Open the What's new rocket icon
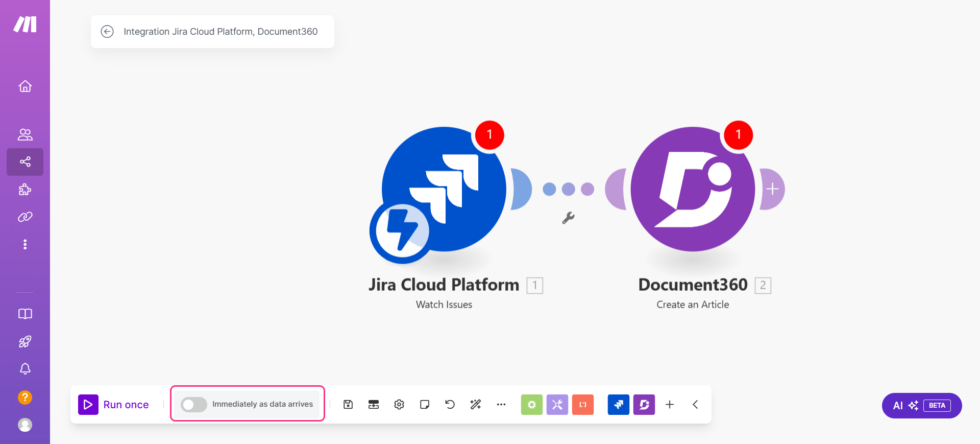Screen dimensions: 980x444 pos(25,341)
